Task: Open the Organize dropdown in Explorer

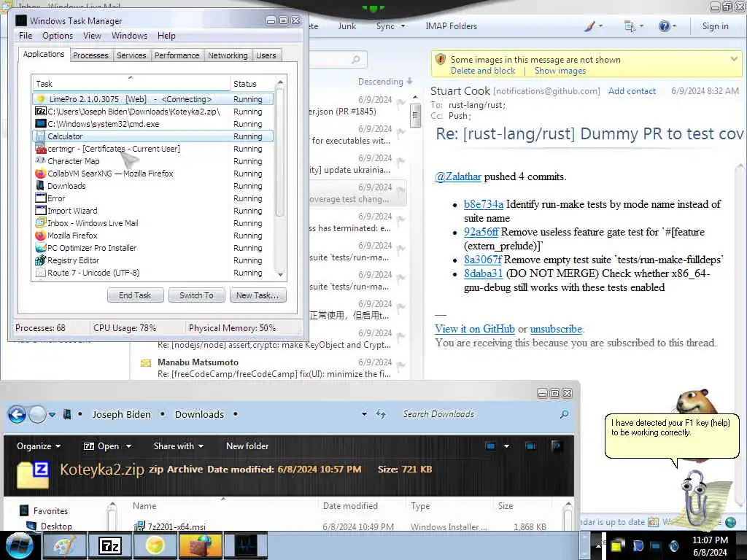Action: point(39,446)
